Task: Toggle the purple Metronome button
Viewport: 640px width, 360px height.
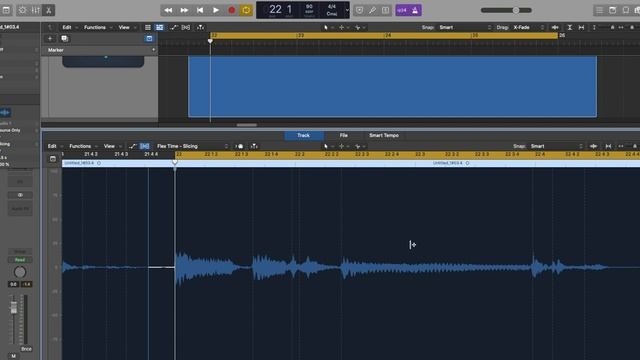Action: (x=415, y=10)
